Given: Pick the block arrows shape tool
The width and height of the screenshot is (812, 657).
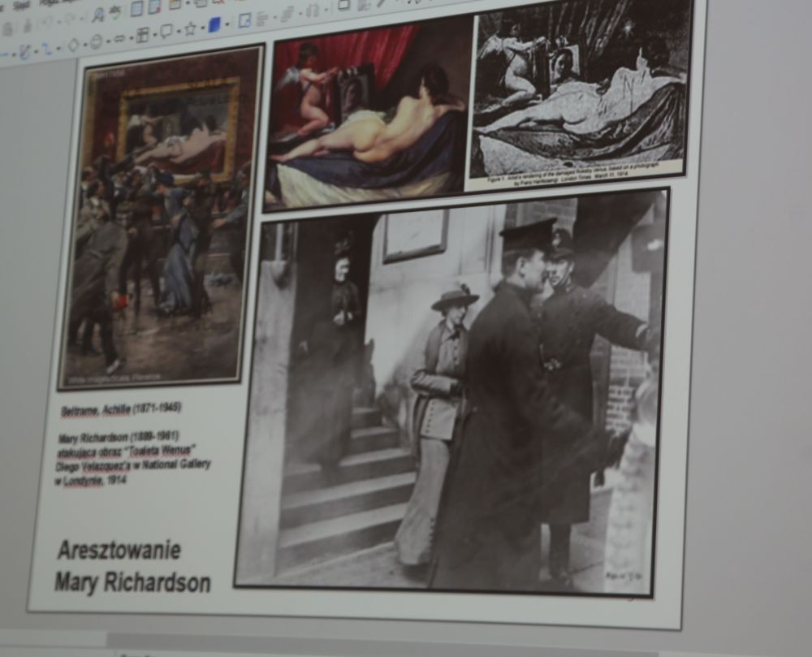Looking at the screenshot, I should point(119,38).
